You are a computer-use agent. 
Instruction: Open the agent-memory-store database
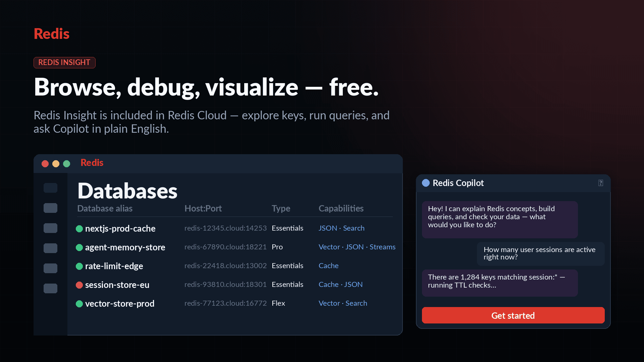[125, 247]
